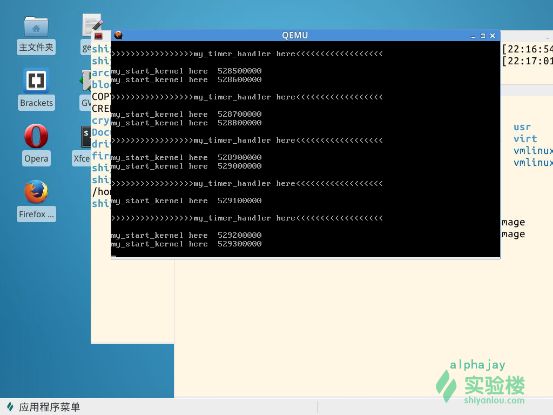Click QEMU window title bar icon

pyautogui.click(x=118, y=35)
